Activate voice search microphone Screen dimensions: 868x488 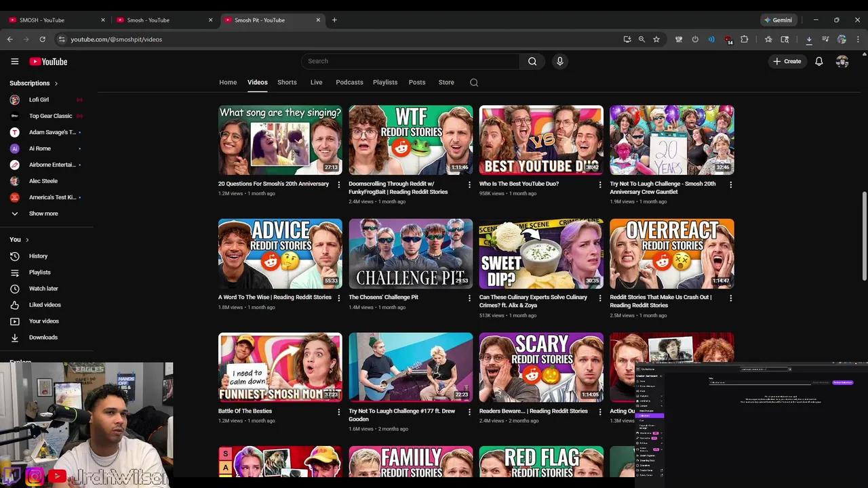pyautogui.click(x=559, y=61)
